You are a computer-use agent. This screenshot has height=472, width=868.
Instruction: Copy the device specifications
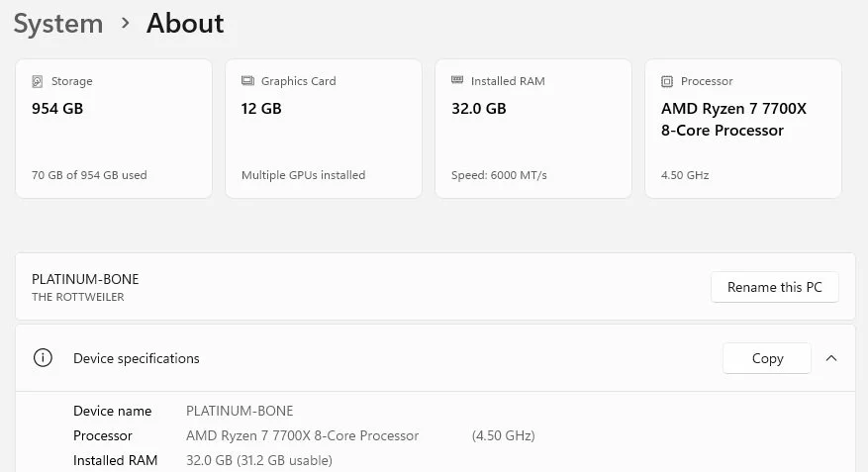coord(767,358)
